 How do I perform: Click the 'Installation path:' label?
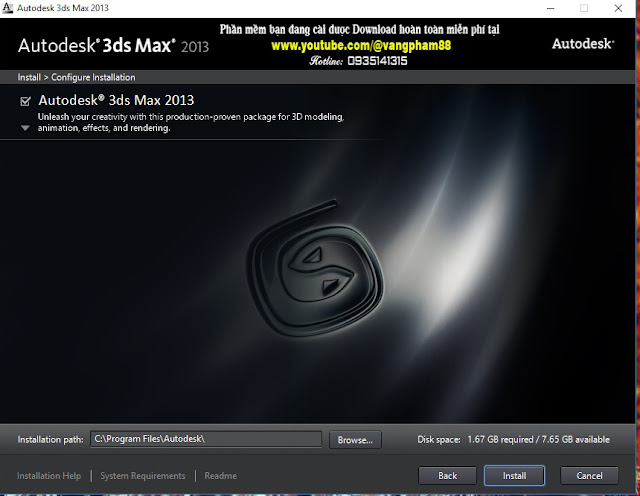[50, 440]
